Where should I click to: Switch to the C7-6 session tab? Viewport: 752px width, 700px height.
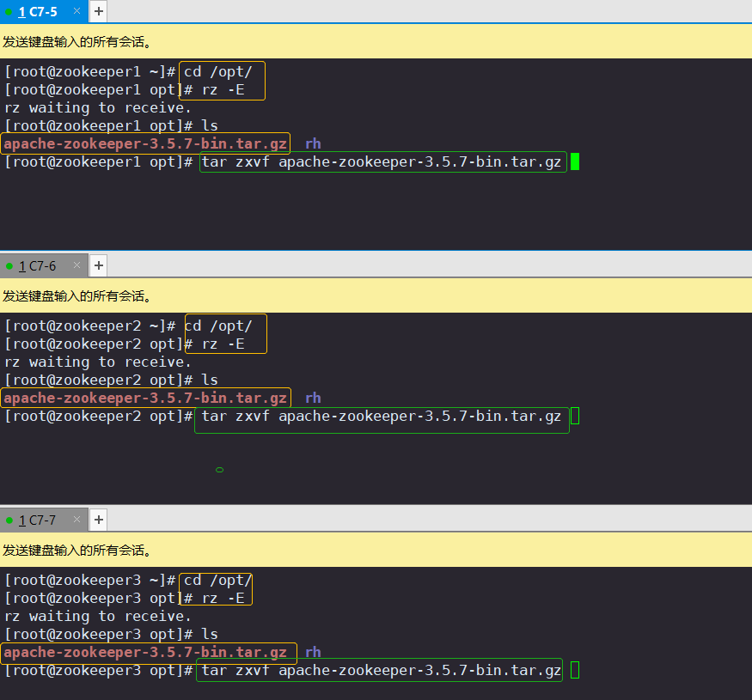pyautogui.click(x=44, y=265)
